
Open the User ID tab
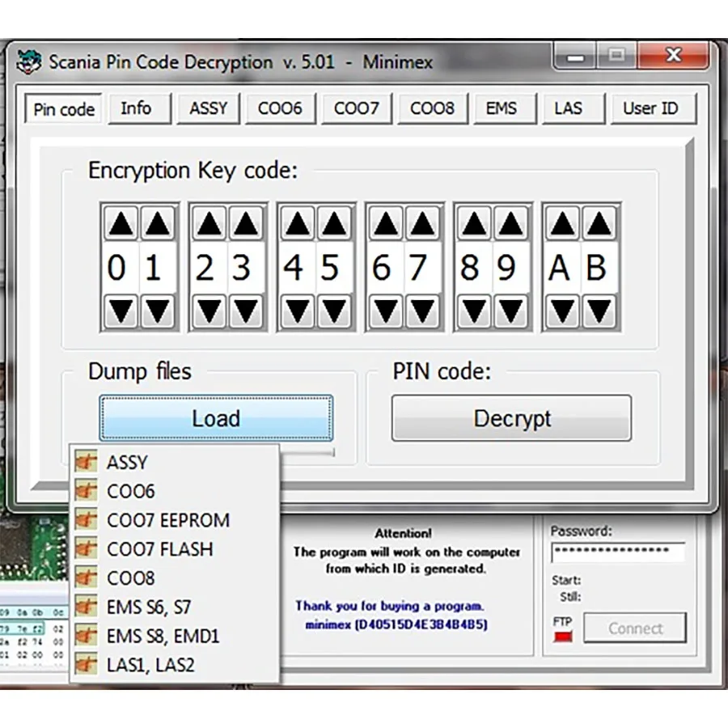point(654,108)
